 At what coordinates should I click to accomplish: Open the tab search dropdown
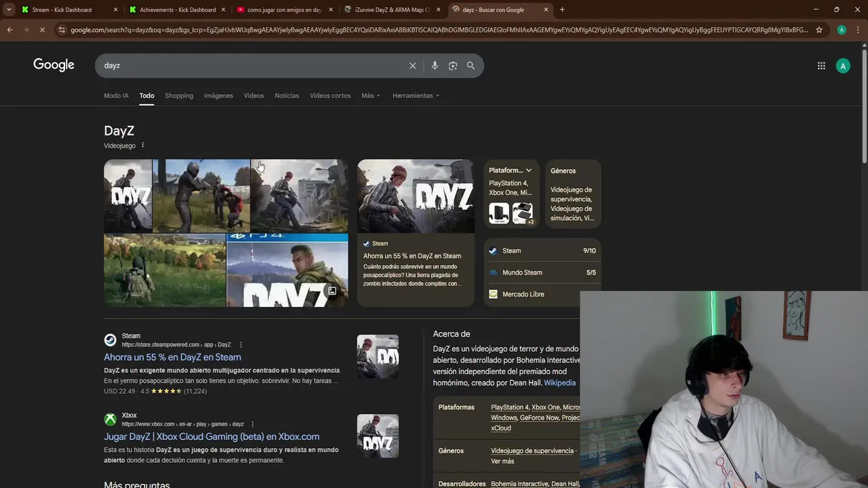pyautogui.click(x=8, y=9)
